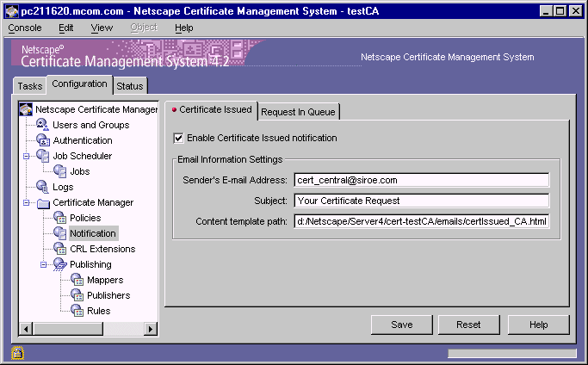Click the Notification node icon
The height and width of the screenshot is (365, 588).
tap(60, 233)
